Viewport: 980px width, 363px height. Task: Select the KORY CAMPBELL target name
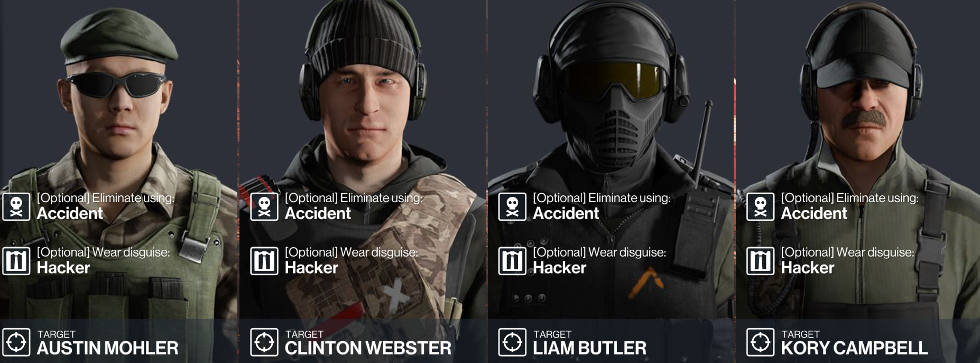(854, 348)
